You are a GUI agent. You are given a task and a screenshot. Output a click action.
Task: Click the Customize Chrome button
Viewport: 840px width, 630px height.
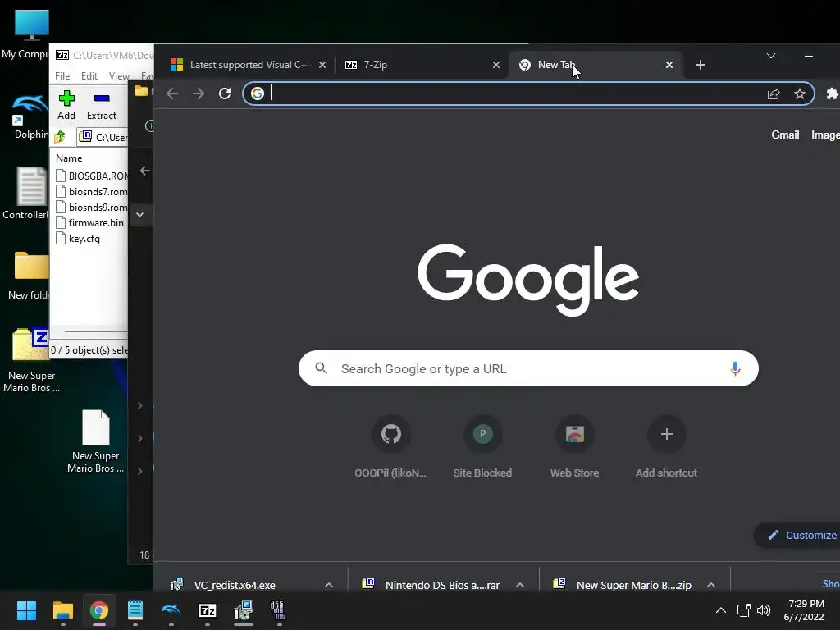point(799,535)
